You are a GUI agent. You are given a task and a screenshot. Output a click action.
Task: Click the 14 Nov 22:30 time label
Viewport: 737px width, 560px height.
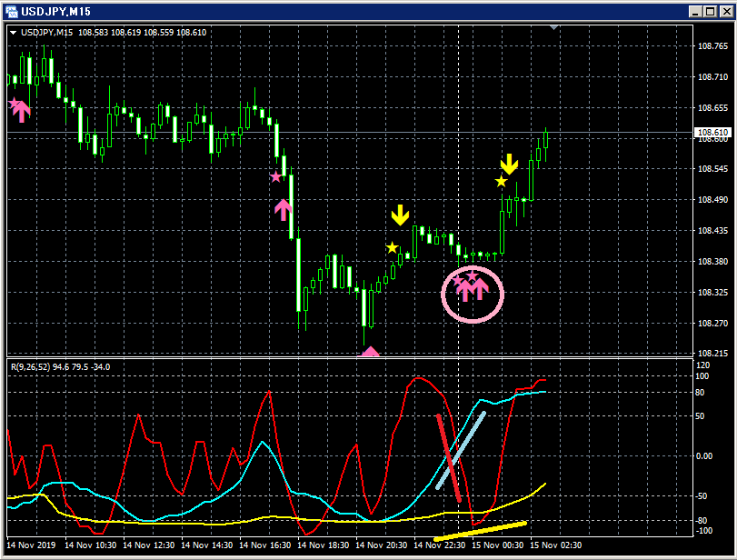(x=440, y=545)
